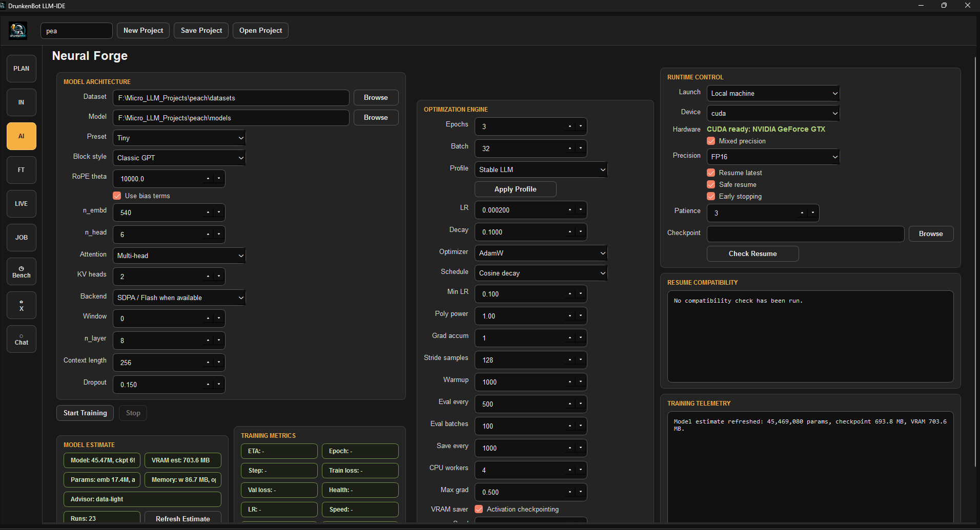Click the project name field containing pea
980x530 pixels.
(76, 31)
